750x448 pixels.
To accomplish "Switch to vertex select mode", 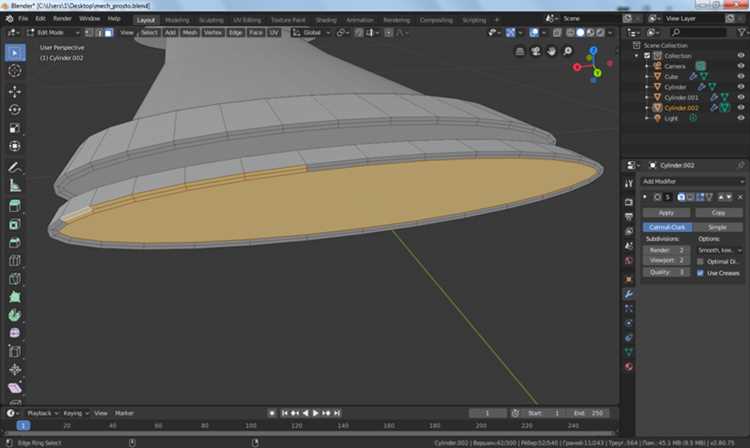I will pyautogui.click(x=89, y=33).
